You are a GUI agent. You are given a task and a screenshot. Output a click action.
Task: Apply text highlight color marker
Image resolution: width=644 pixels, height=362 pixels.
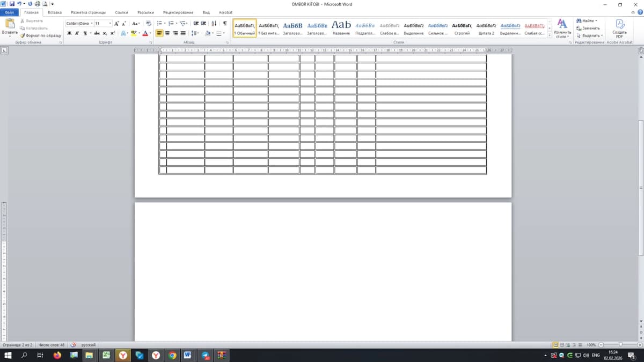[x=134, y=33]
